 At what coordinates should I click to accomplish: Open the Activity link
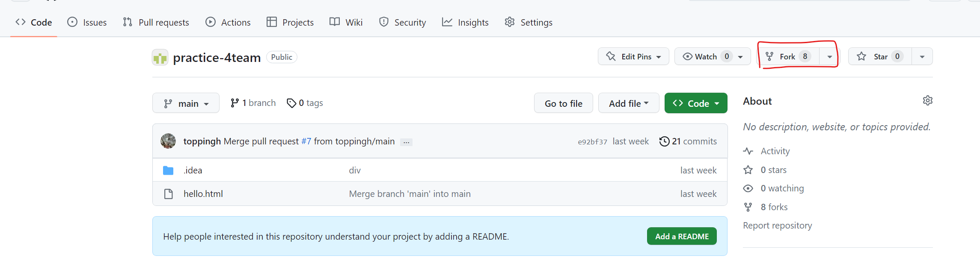click(x=767, y=151)
